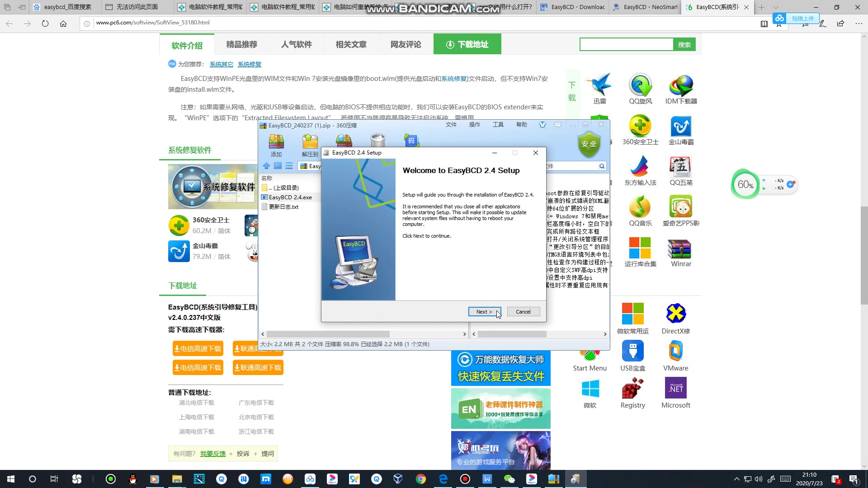Expand the 上级目录 parent folder entry
Screen dimensions: 868x488
point(286,187)
